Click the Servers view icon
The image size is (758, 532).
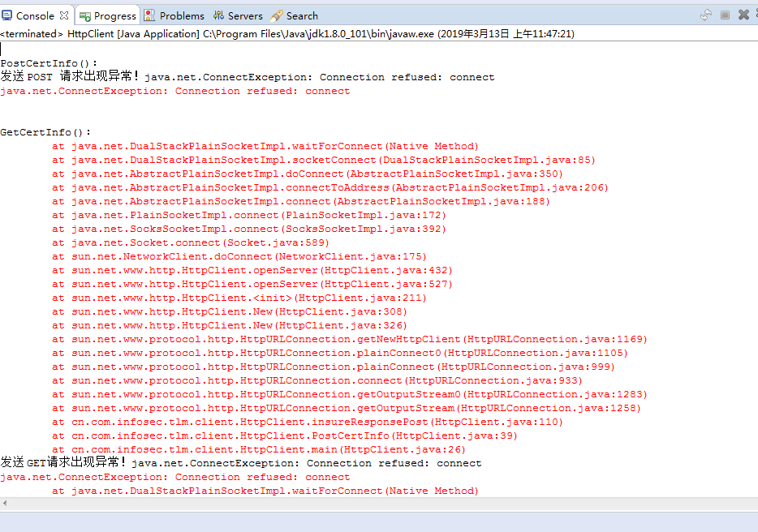pyautogui.click(x=219, y=14)
